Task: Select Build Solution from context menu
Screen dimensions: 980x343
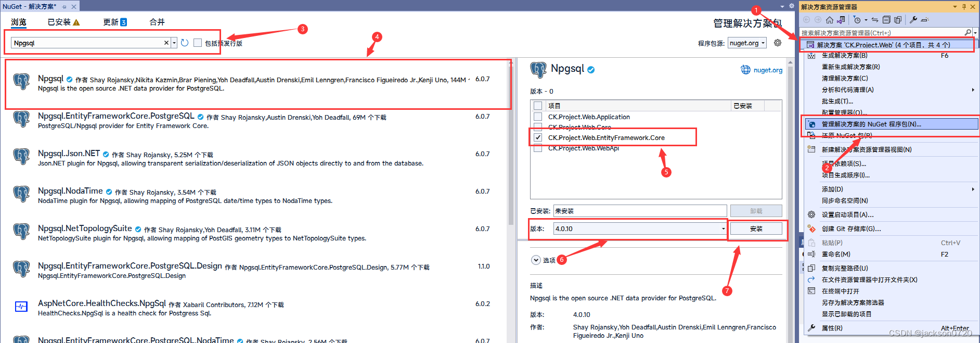Action: [891, 55]
